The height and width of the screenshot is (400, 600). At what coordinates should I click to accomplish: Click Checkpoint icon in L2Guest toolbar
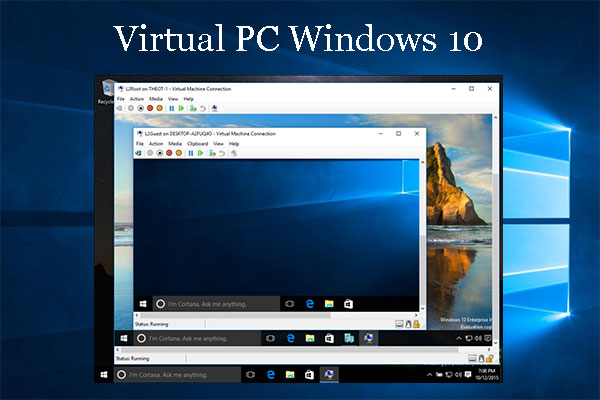(212, 153)
